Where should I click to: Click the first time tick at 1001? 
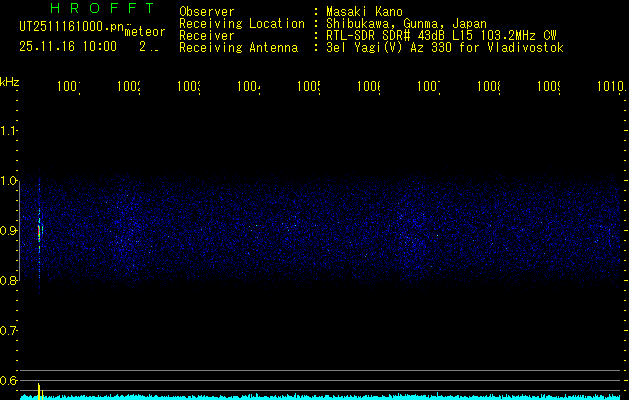[x=68, y=87]
